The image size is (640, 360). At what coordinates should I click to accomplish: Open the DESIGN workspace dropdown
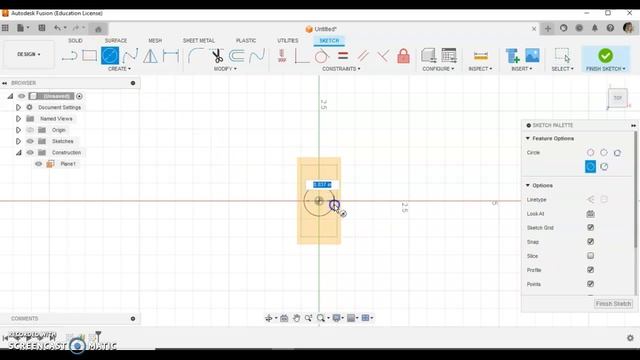point(29,54)
